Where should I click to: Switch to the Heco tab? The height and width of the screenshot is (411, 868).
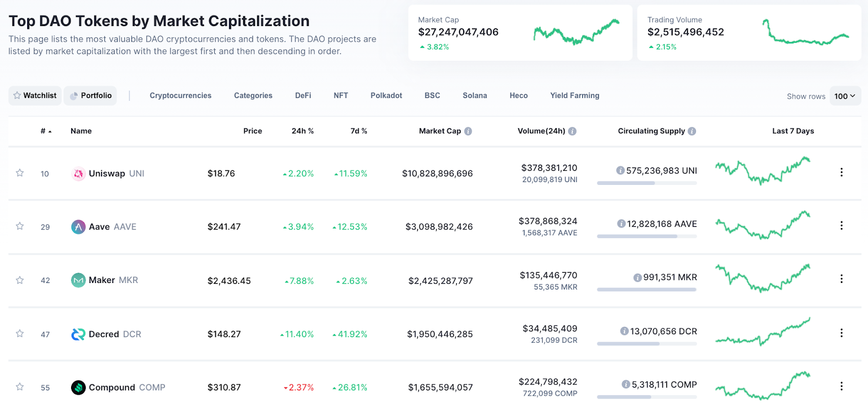point(519,95)
